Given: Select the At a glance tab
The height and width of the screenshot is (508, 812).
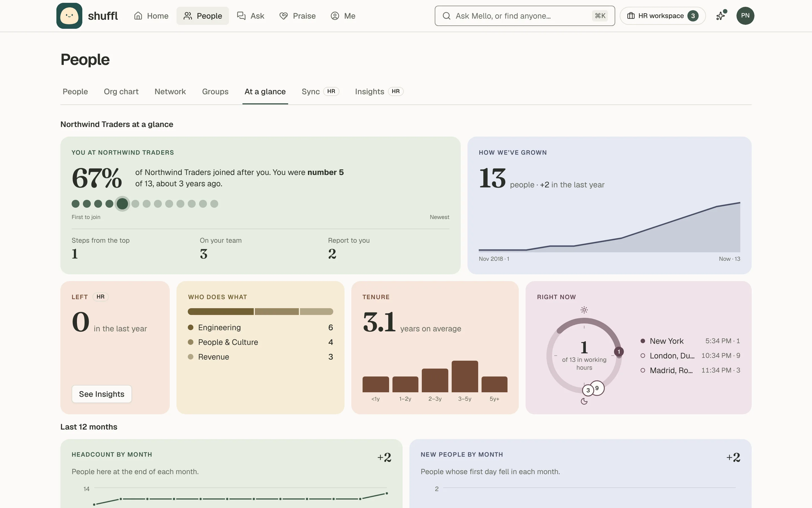Looking at the screenshot, I should coord(265,91).
